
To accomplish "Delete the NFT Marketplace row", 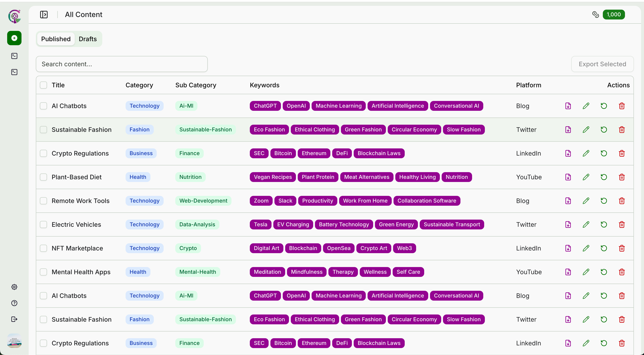I will point(622,248).
